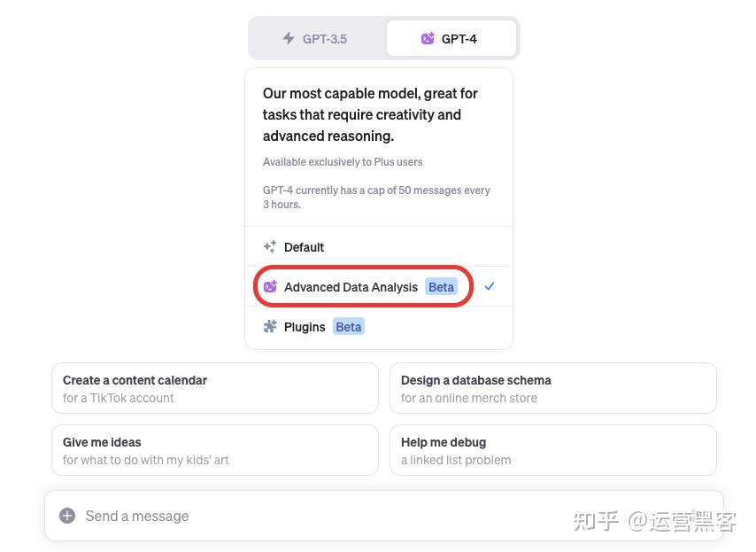
Task: Select Advanced Data Analysis mode
Action: (379, 286)
